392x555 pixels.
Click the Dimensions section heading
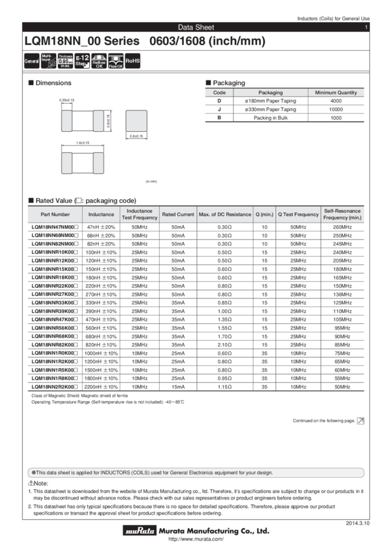(x=50, y=83)
